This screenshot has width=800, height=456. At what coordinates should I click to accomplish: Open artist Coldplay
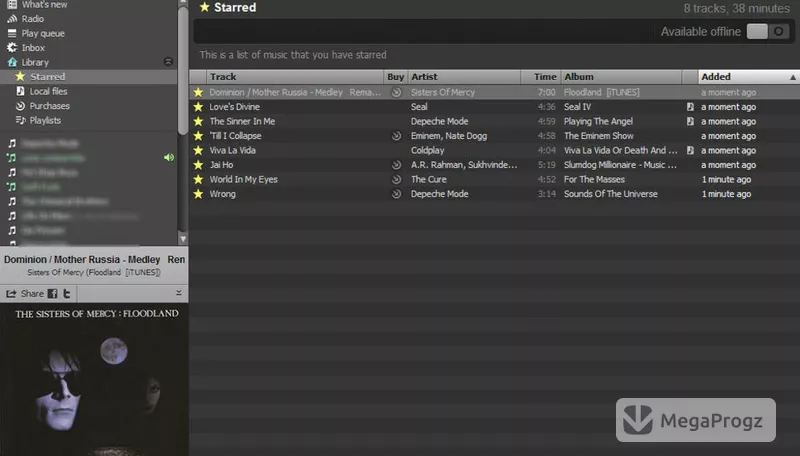(428, 150)
